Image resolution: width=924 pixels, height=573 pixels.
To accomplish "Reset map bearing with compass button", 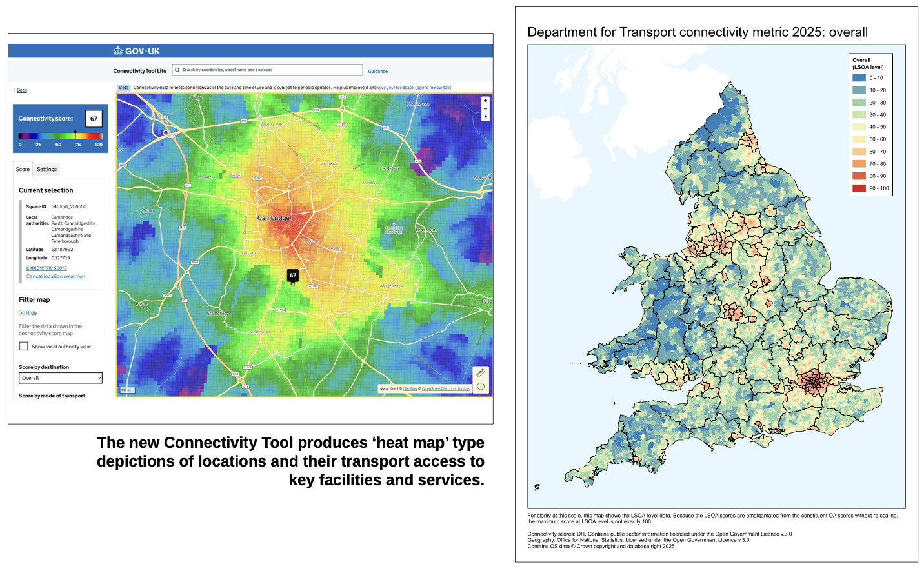I will (485, 117).
